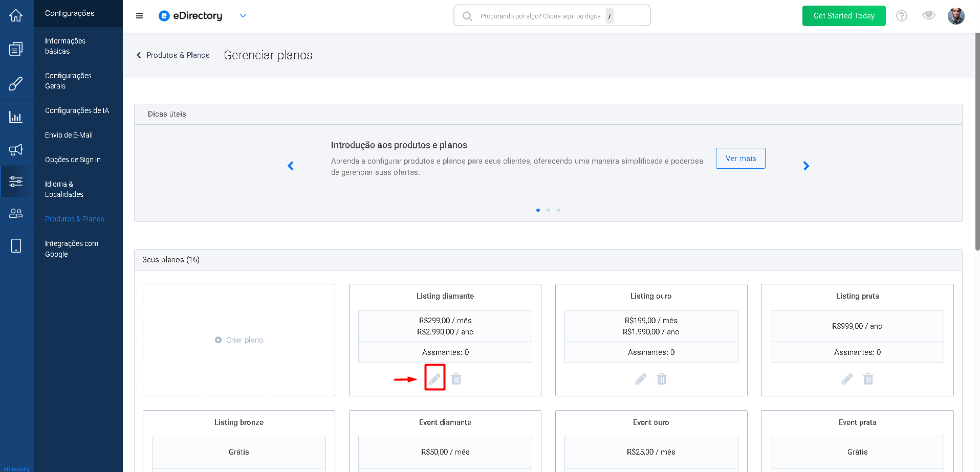Open the home icon in sidebar
This screenshot has height=472, width=980.
[x=16, y=16]
